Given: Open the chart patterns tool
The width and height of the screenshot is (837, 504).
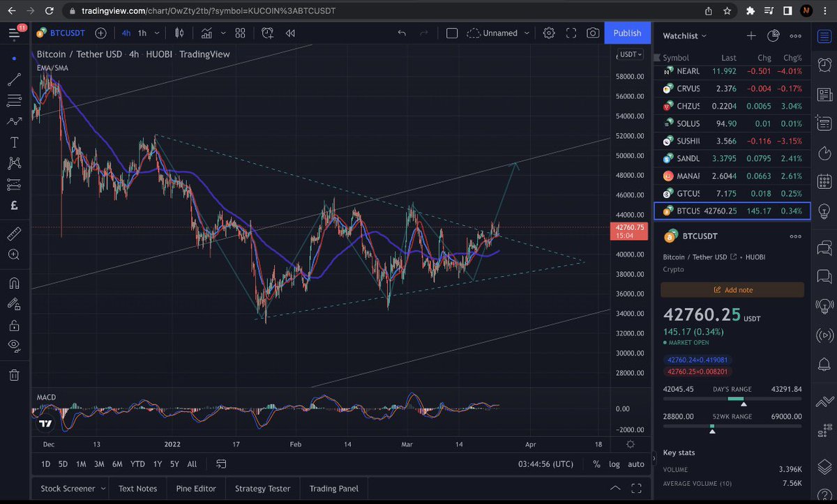Looking at the screenshot, I should 14,164.
